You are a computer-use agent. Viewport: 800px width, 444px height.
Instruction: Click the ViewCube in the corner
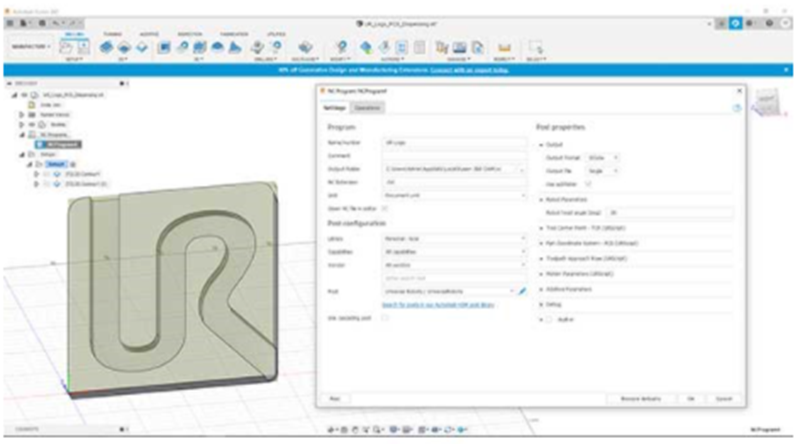point(767,102)
